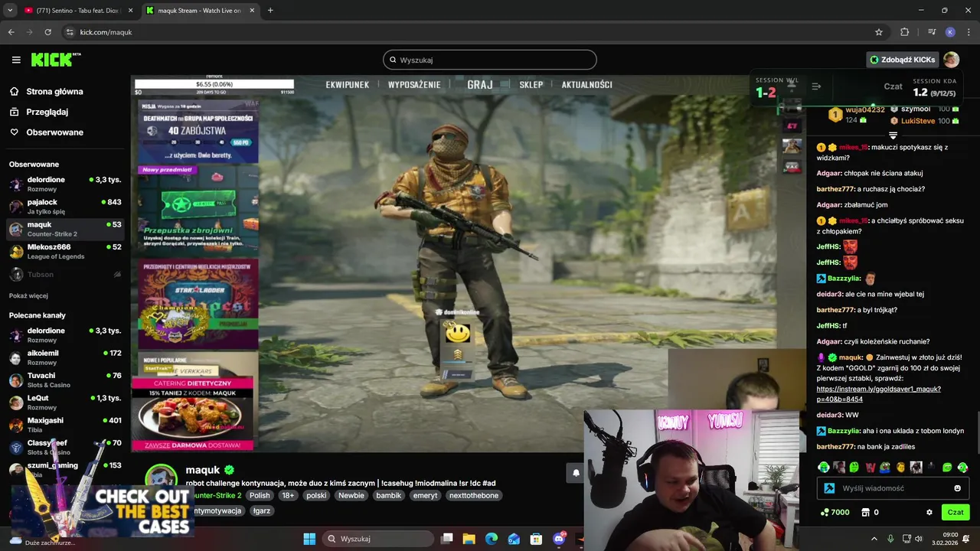Open Microsoft Edge from taskbar
Image resolution: width=980 pixels, height=551 pixels.
492,539
